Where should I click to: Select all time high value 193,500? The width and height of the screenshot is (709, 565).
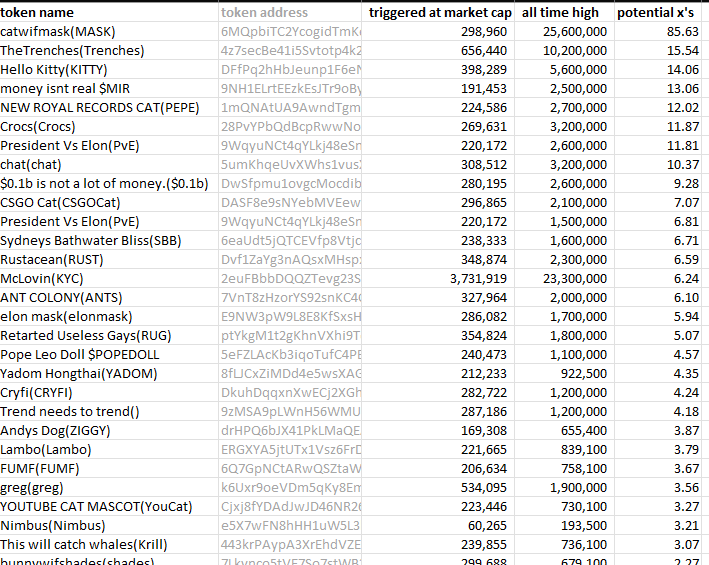[x=564, y=525]
